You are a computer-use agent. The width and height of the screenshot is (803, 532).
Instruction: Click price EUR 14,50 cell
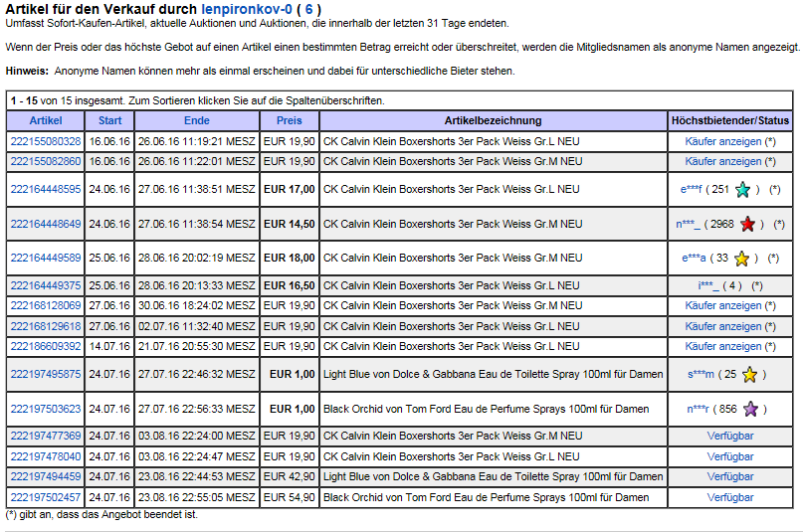(x=290, y=224)
